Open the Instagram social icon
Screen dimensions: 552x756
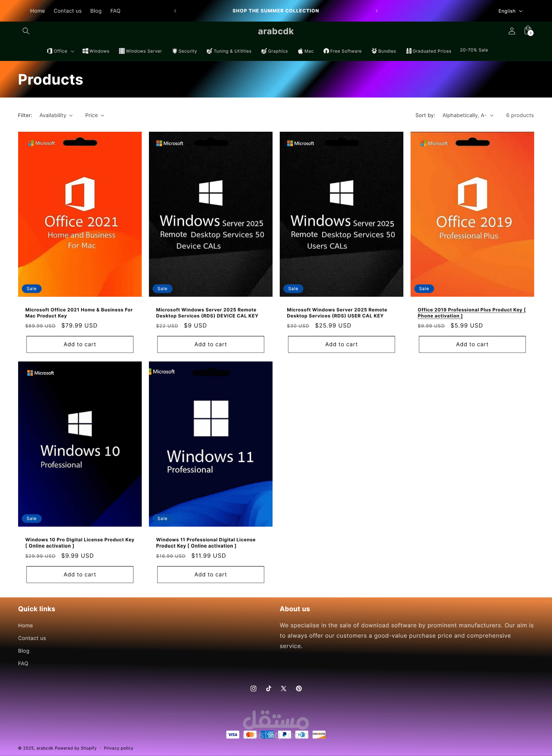(253, 688)
